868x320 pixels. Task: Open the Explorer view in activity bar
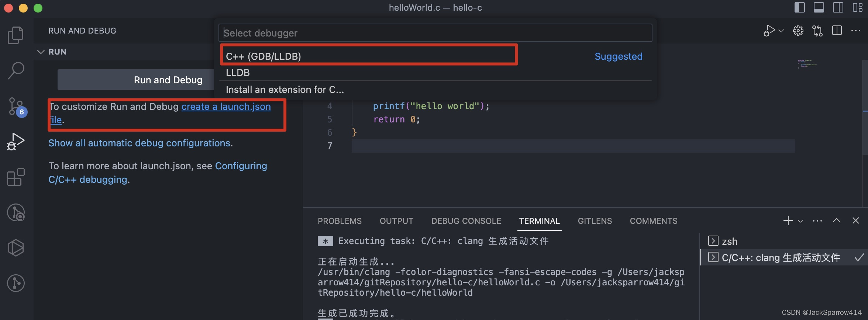tap(15, 35)
